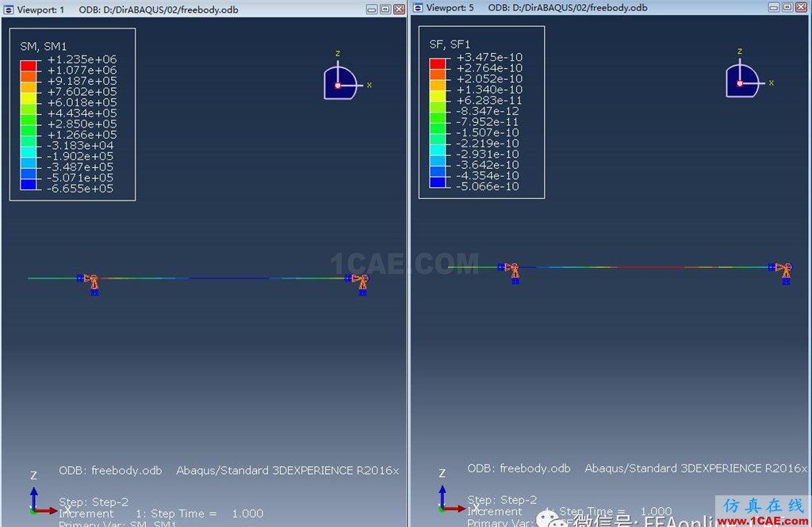
Task: Click the legend value +6.018e+05
Action: 82,102
